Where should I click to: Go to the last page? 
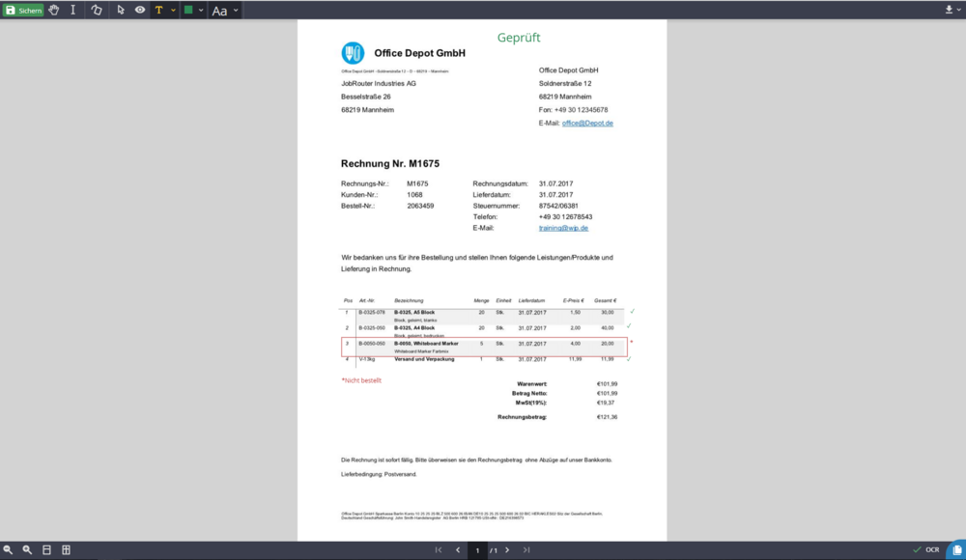[526, 549]
